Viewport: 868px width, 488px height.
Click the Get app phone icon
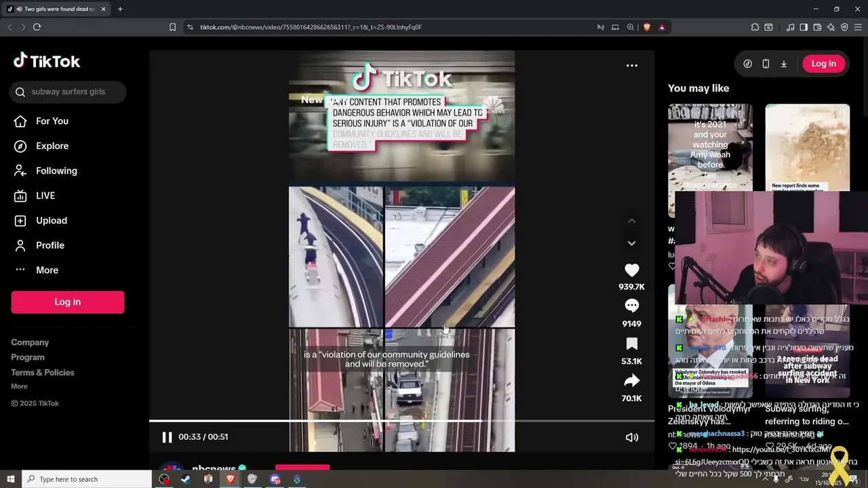(x=766, y=64)
